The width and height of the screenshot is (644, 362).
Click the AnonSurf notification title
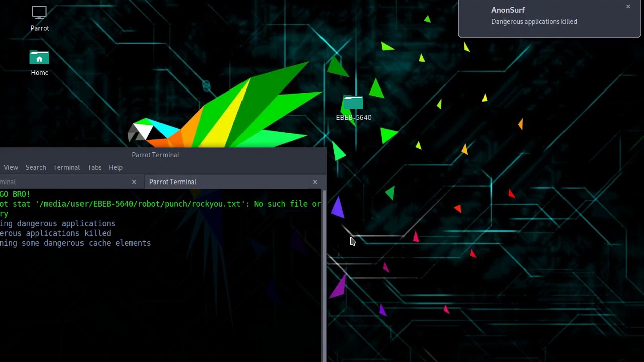tap(508, 10)
